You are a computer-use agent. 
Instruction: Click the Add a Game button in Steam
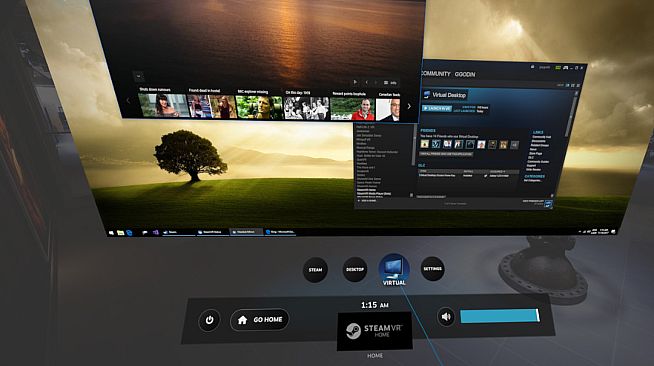(x=366, y=201)
